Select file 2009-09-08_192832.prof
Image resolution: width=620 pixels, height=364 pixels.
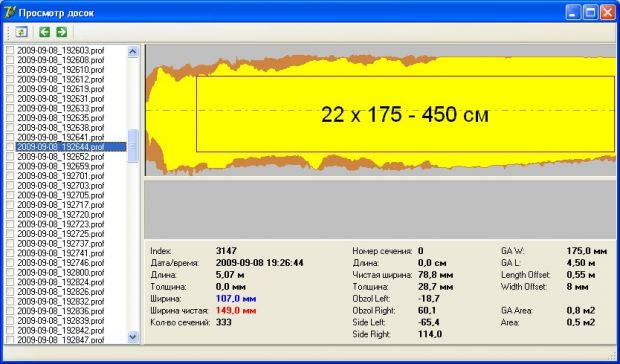[x=60, y=301]
